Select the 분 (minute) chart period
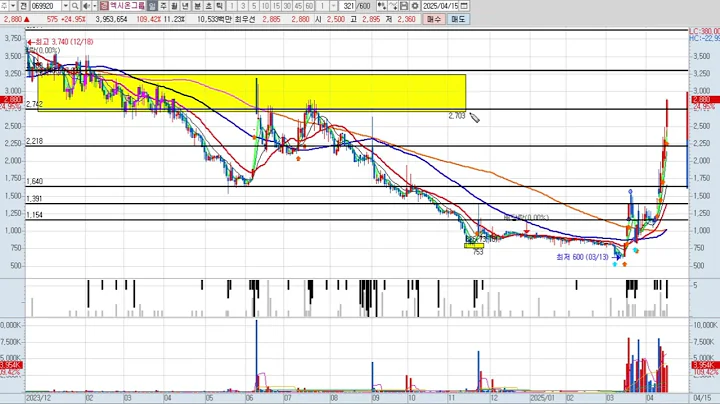 [197, 6]
